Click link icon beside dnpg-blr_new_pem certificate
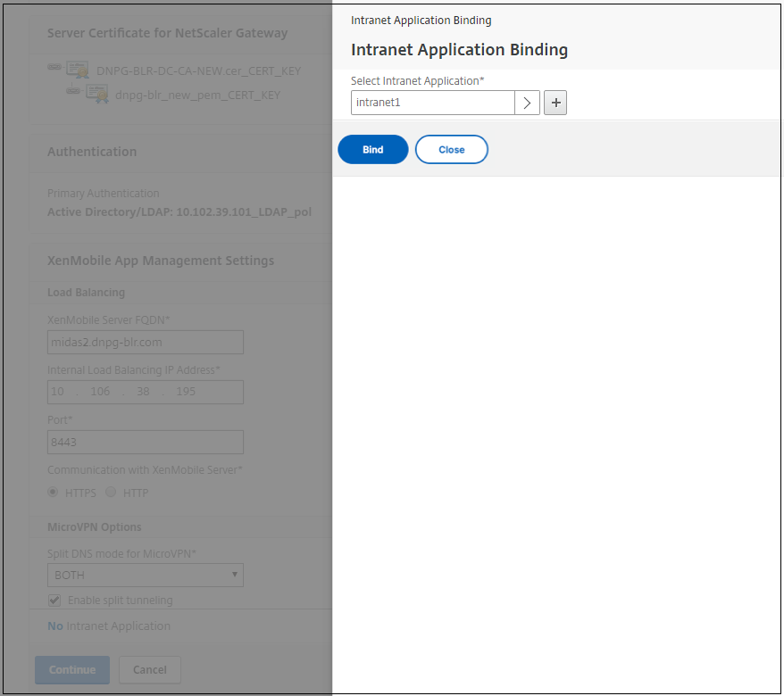This screenshot has height=696, width=784. click(73, 90)
